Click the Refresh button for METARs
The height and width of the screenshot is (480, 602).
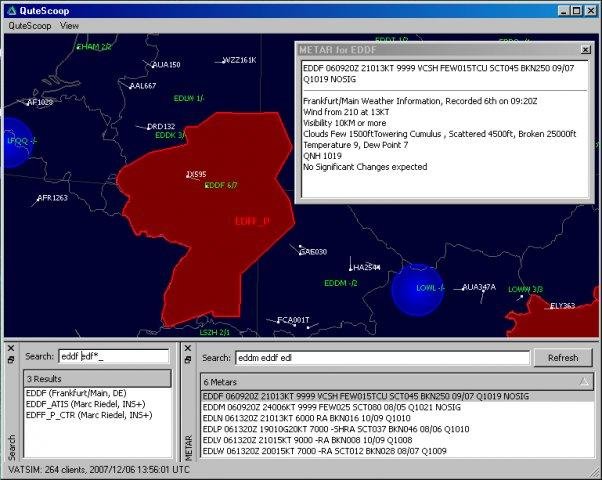tap(563, 358)
